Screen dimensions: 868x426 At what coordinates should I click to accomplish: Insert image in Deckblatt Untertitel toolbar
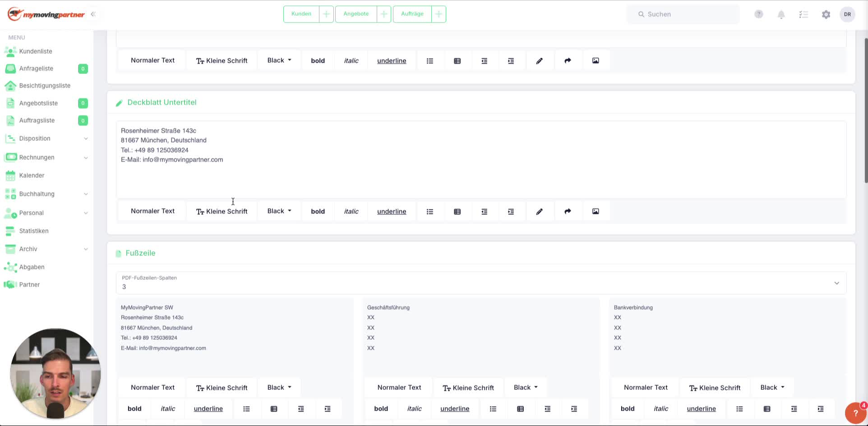[x=596, y=211]
